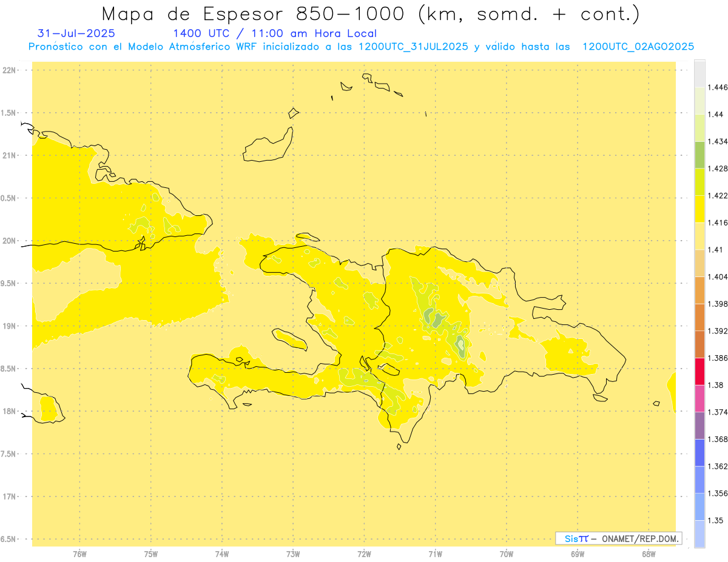The height and width of the screenshot is (562, 728).
Task: Click the latitude label '22N'
Action: (9, 70)
